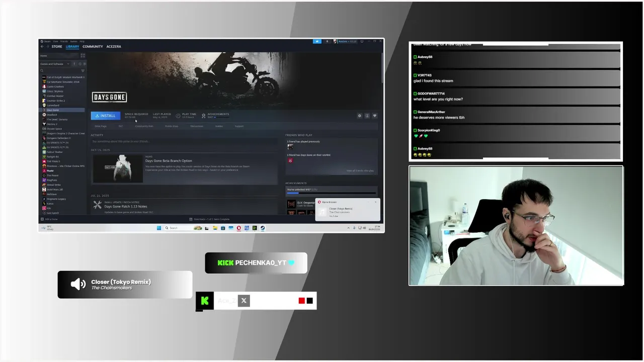Screen dimensions: 644x362
Task: Click the Big Picture monitor icon
Action: [x=362, y=41]
